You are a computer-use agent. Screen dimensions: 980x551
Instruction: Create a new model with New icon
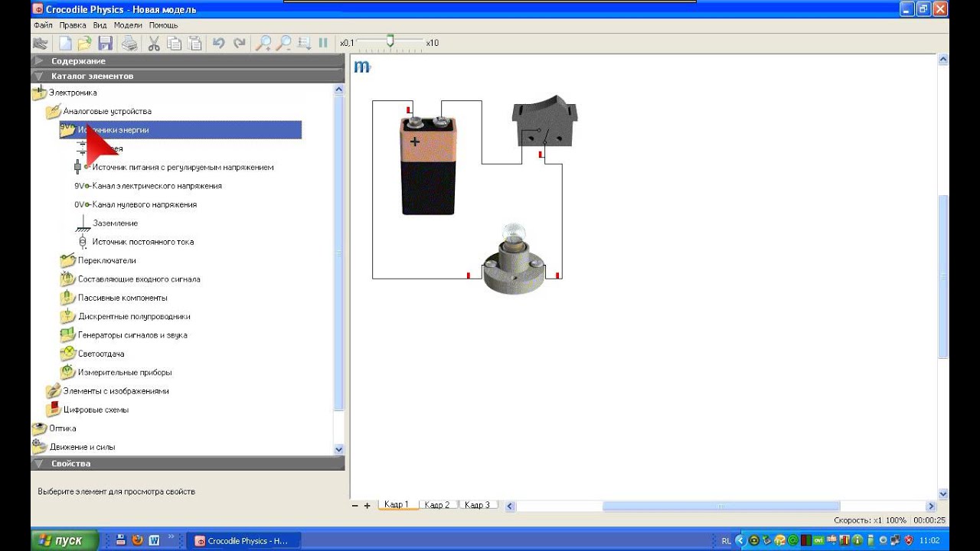click(65, 44)
